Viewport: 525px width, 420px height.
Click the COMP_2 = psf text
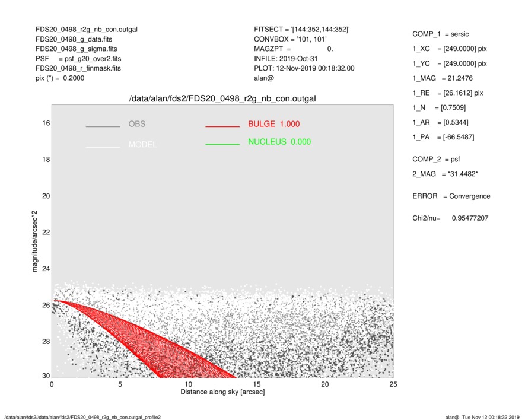tap(436, 159)
